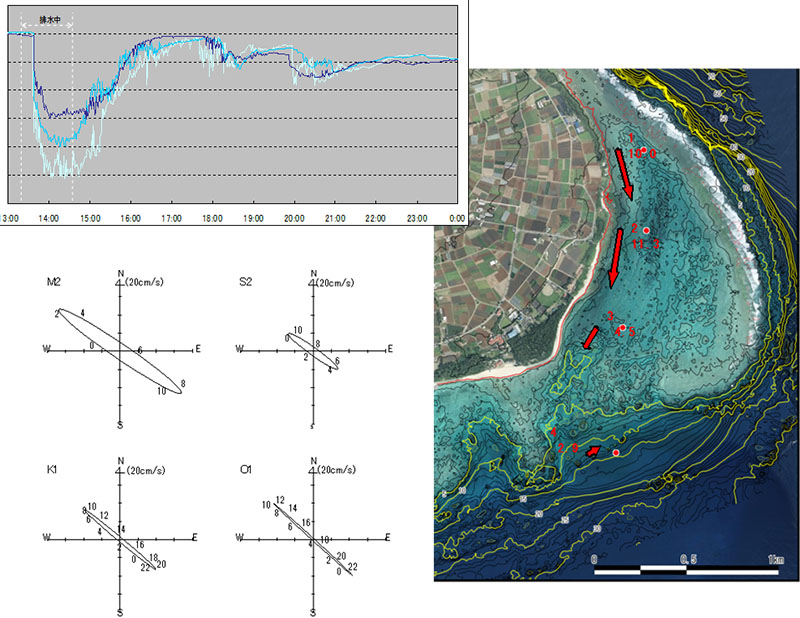Viewport: 800px width, 618px height.
Task: Click the 23:00 time axis label
Action: click(x=416, y=217)
